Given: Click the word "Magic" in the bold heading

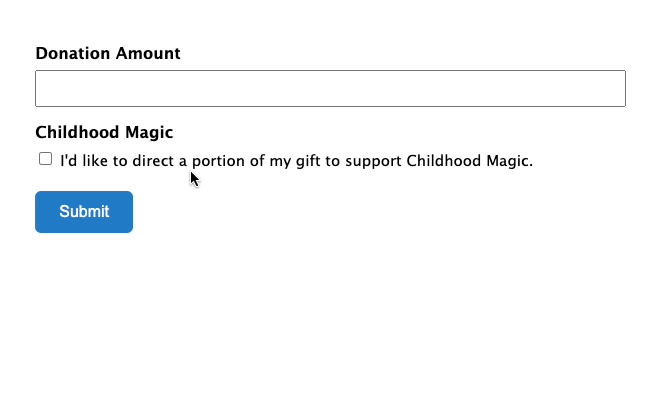Looking at the screenshot, I should (x=149, y=133).
